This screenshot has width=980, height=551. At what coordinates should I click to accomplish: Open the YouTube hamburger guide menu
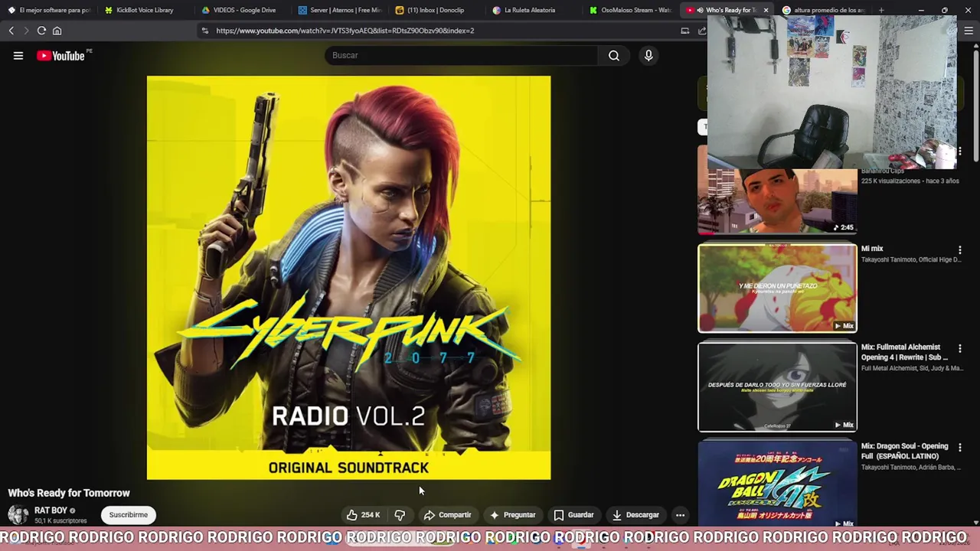point(18,55)
